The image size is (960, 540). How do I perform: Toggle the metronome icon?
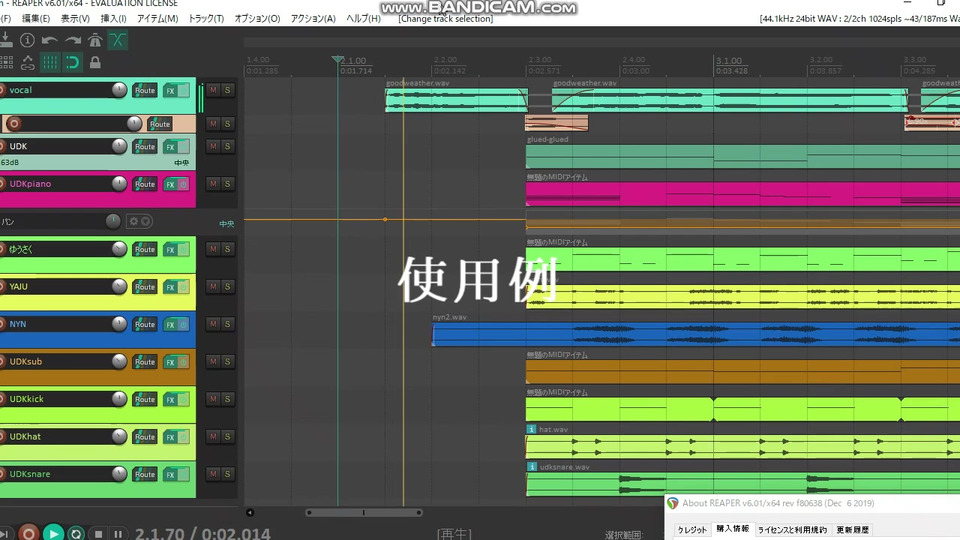(x=95, y=40)
